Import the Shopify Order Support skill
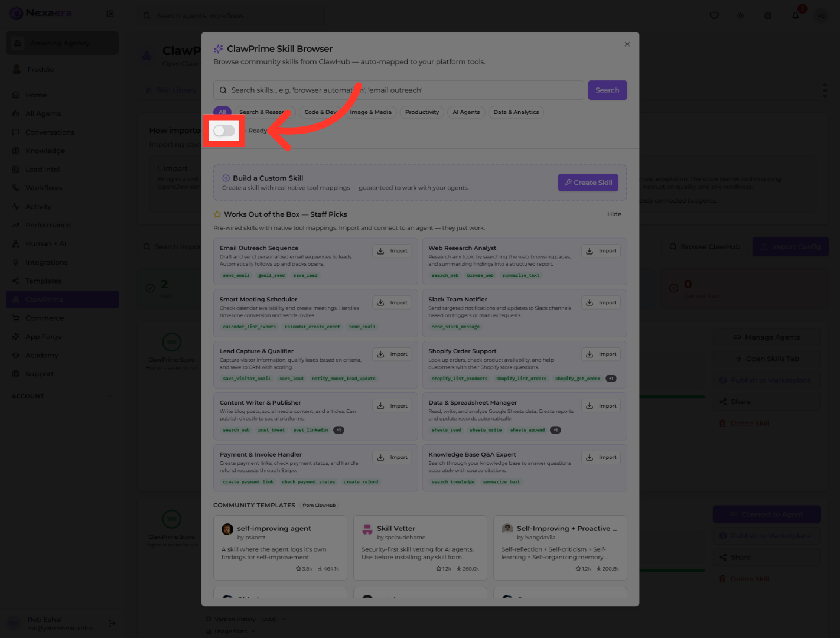 [601, 354]
